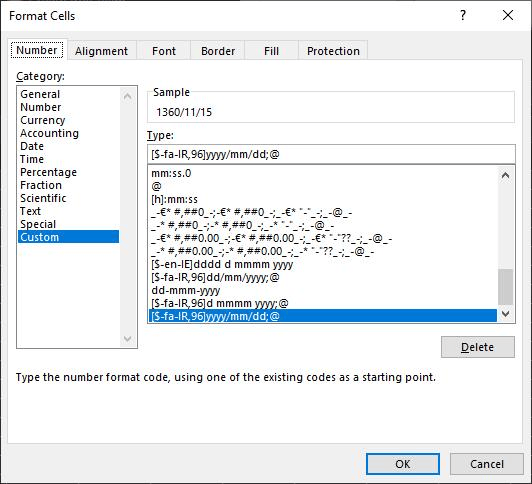Click the format list scrollbar thumb
This screenshot has width=532, height=484.
click(x=506, y=287)
